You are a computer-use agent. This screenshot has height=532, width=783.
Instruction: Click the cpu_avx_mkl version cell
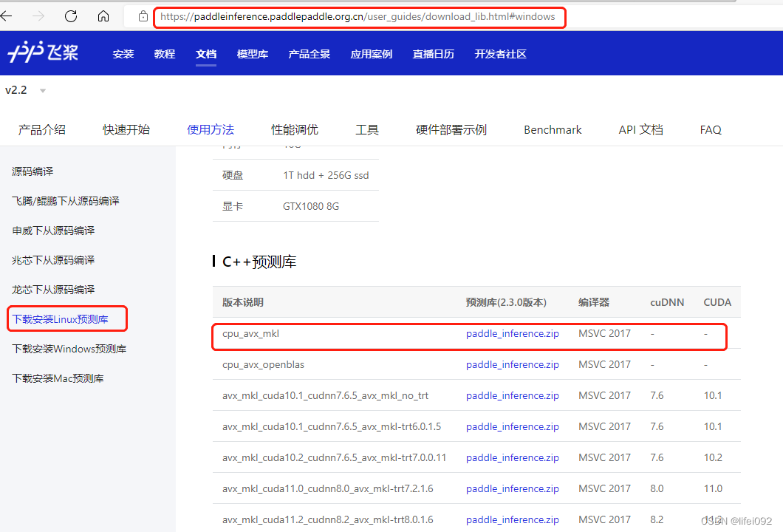(250, 334)
